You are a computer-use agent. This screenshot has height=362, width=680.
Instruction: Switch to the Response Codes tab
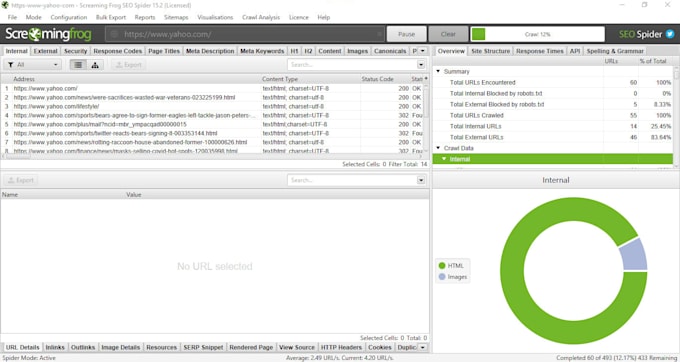click(x=118, y=51)
